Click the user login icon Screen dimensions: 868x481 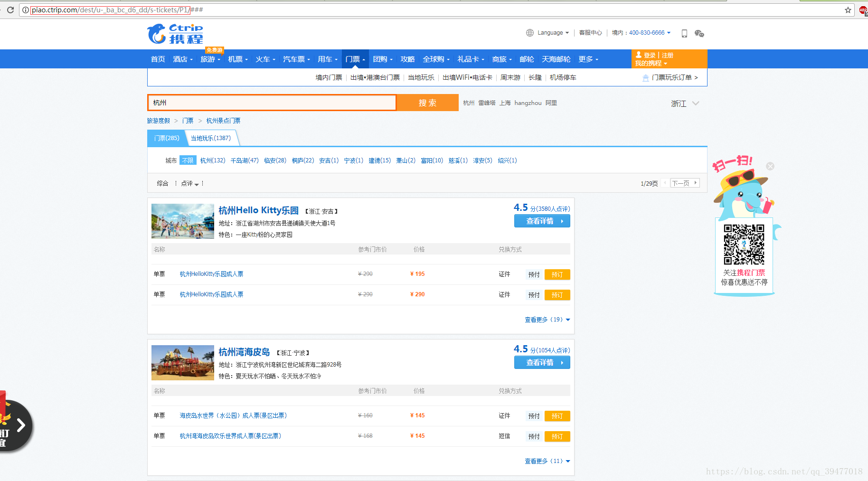coord(639,55)
